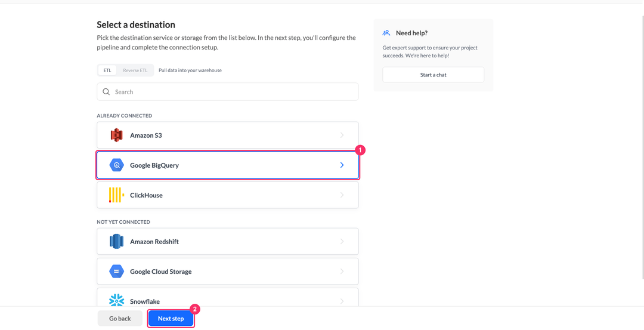This screenshot has height=330, width=644.
Task: Select the Snowflake destination label
Action: coord(145,301)
